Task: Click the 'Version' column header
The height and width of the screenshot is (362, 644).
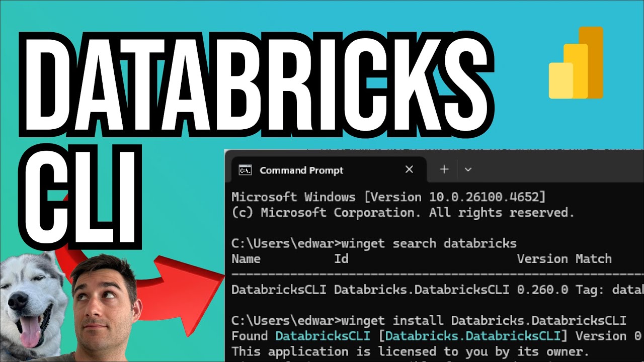Action: 542,259
